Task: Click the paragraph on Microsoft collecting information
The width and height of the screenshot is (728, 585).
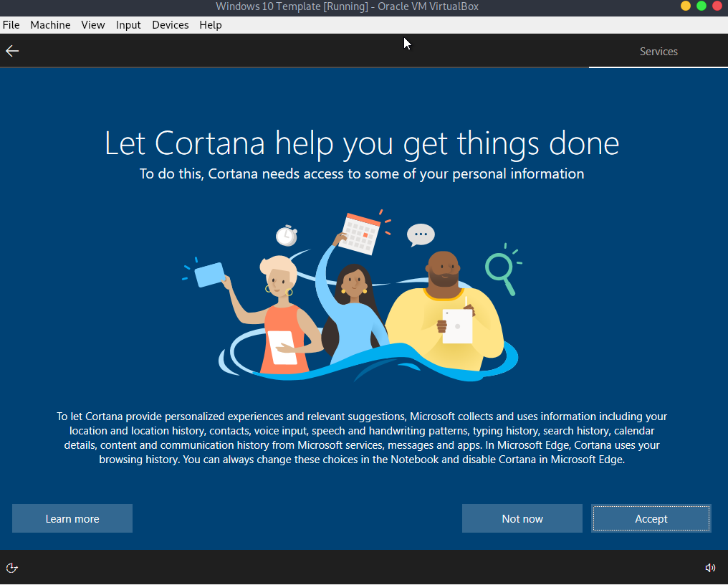Action: [362, 438]
